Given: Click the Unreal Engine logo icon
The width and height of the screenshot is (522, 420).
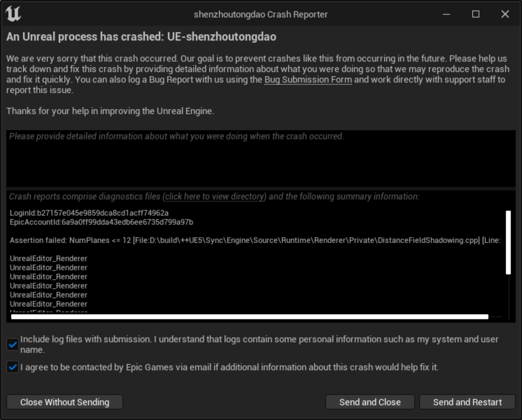Looking at the screenshot, I should pyautogui.click(x=14, y=14).
